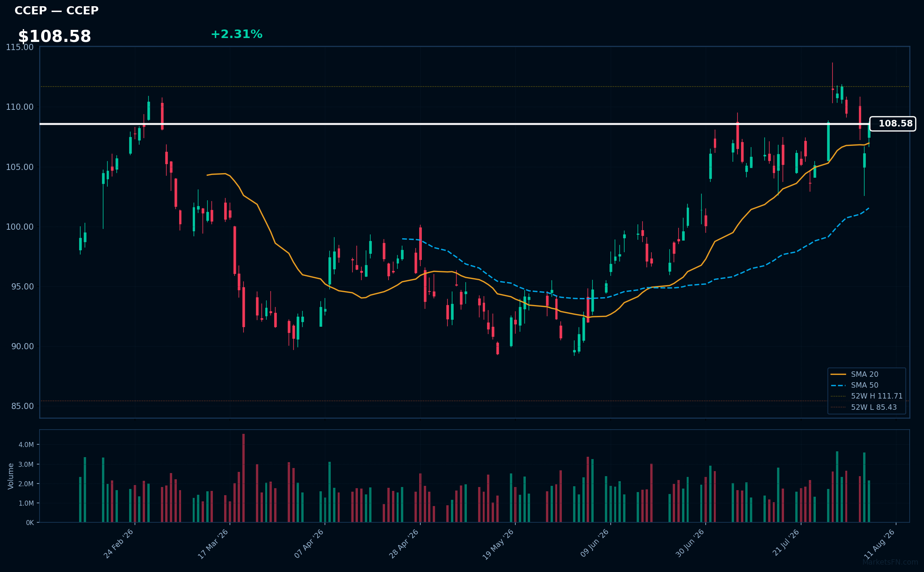Click the +2.31% change value
Image resolution: width=924 pixels, height=572 pixels.
(237, 34)
